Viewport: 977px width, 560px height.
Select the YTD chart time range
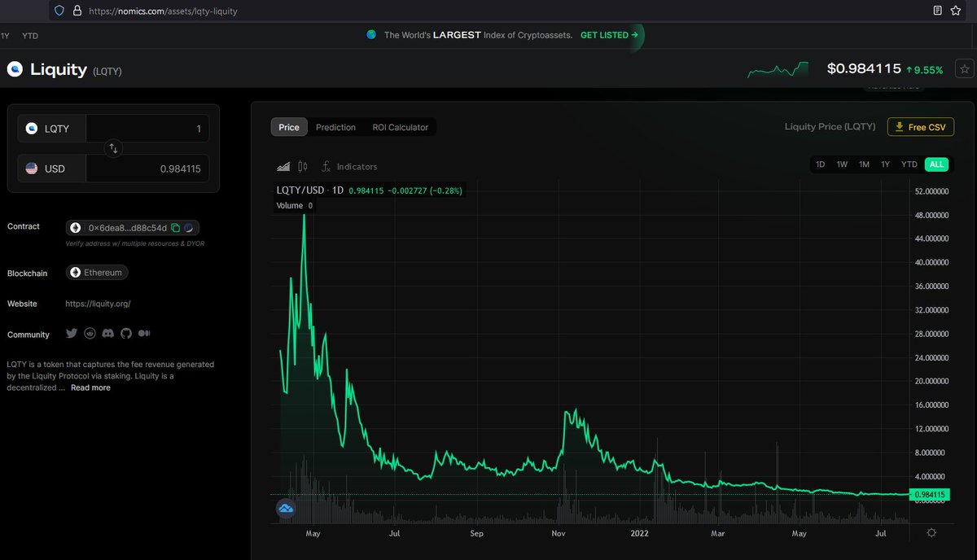click(909, 164)
